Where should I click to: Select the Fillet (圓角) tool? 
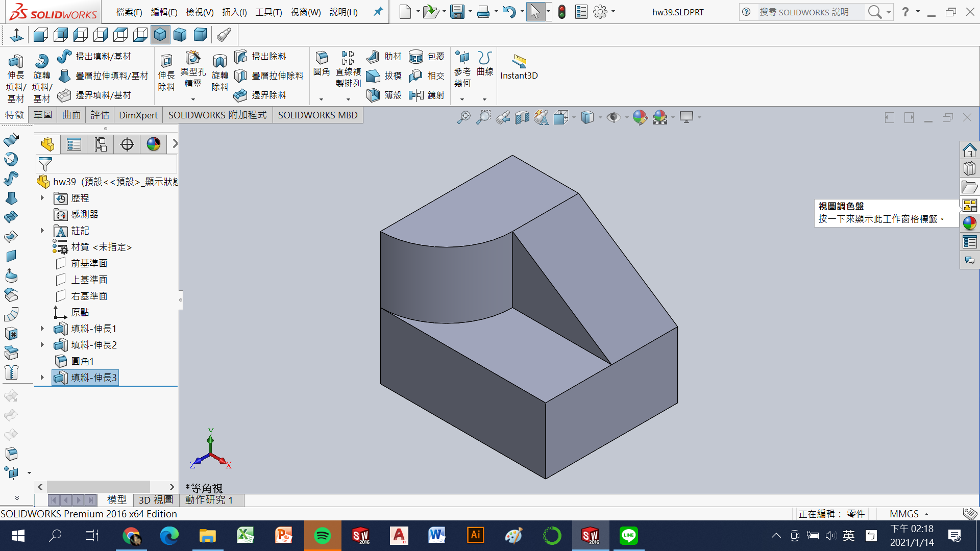point(322,58)
